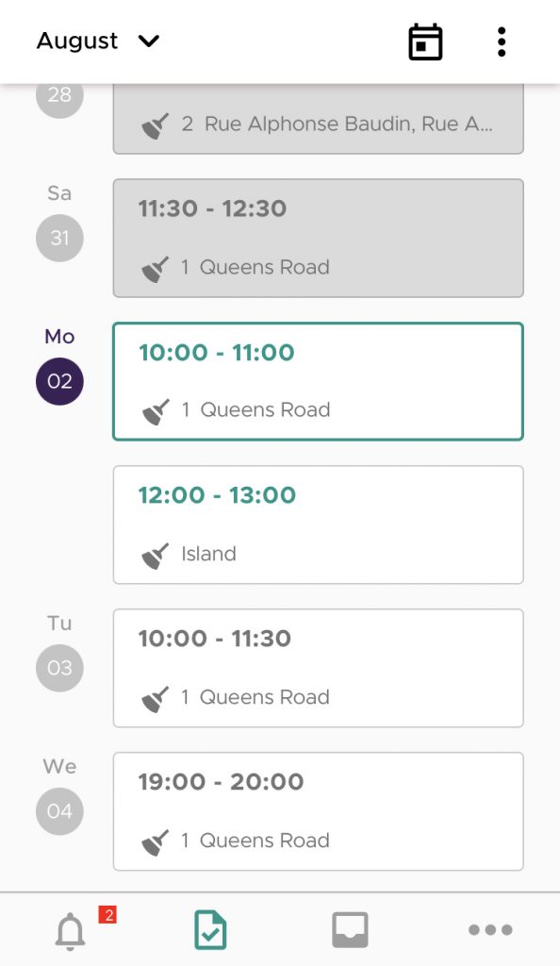Click the chevron next to August
The height and width of the screenshot is (966, 560).
click(x=149, y=42)
